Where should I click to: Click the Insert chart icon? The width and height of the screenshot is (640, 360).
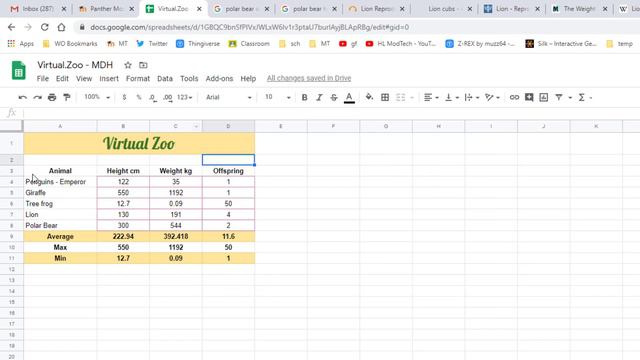(x=544, y=97)
